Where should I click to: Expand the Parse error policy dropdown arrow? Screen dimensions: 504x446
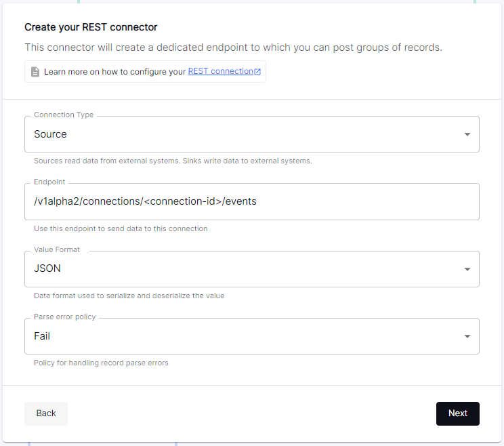(x=467, y=336)
